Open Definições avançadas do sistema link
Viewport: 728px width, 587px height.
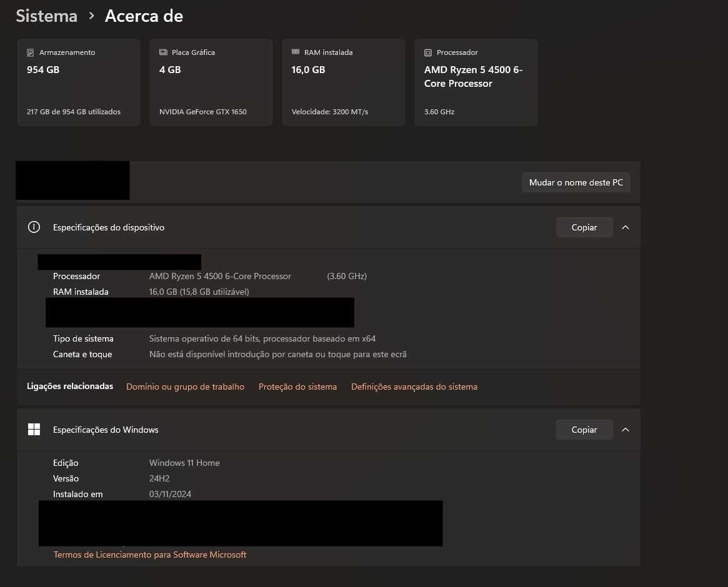pyautogui.click(x=414, y=387)
